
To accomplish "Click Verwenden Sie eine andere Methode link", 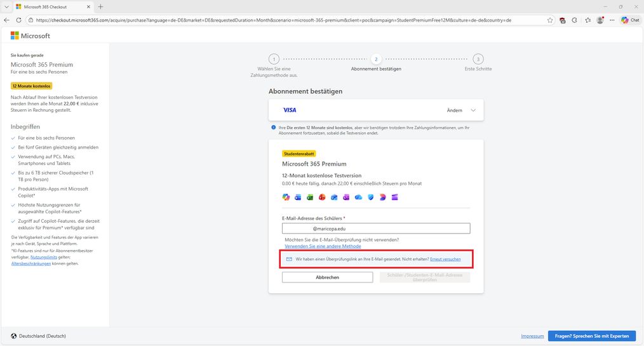I will (x=323, y=246).
